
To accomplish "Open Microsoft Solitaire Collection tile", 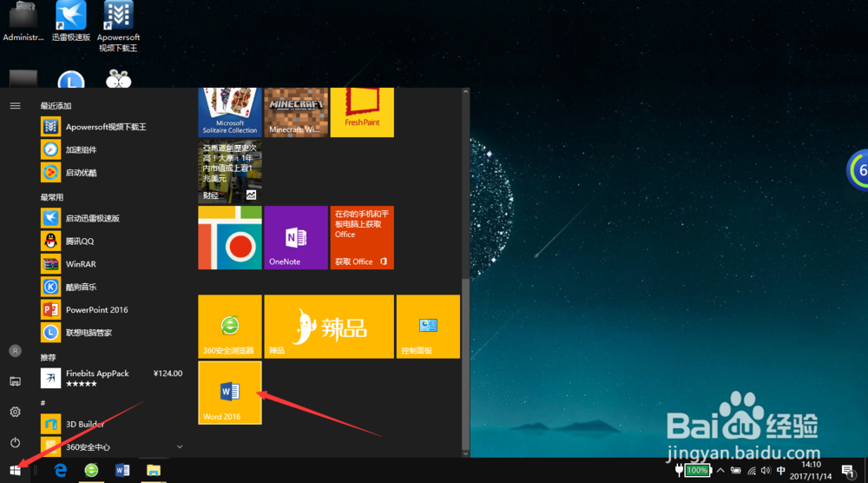I will point(230,112).
